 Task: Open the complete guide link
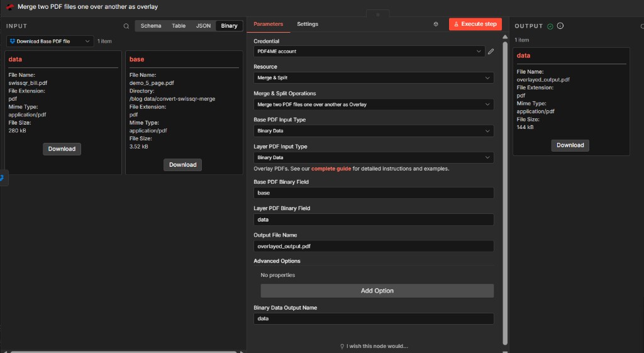pyautogui.click(x=331, y=169)
